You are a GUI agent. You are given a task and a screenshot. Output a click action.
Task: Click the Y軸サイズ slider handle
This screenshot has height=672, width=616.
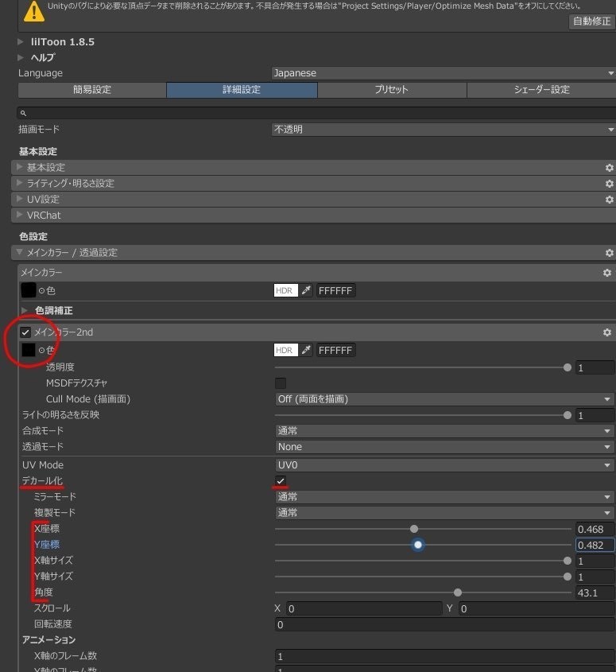(x=568, y=577)
